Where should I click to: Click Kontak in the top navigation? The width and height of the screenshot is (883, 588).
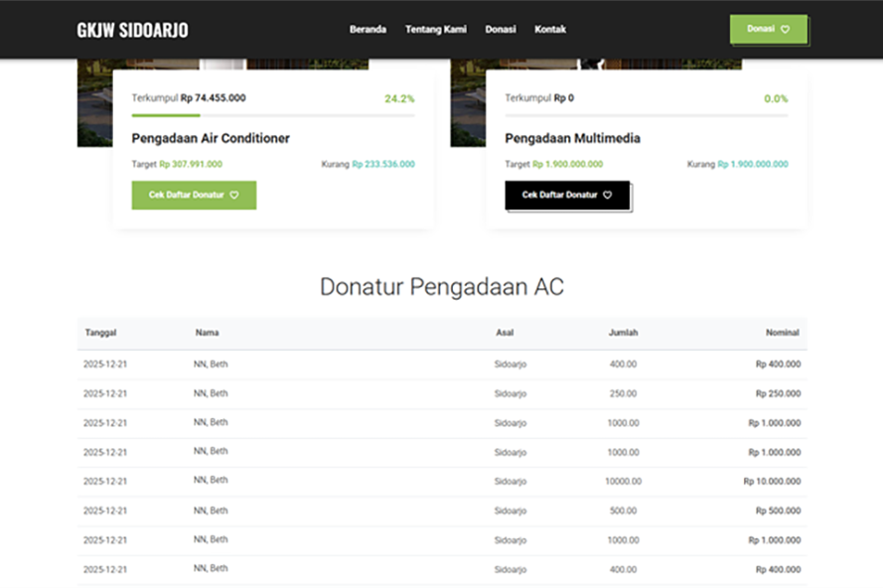[550, 30]
